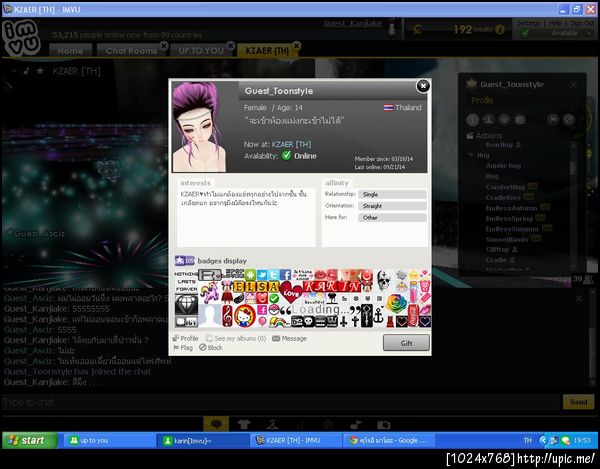Open clothing shirt icon in bottom toolbar

click(x=244, y=424)
